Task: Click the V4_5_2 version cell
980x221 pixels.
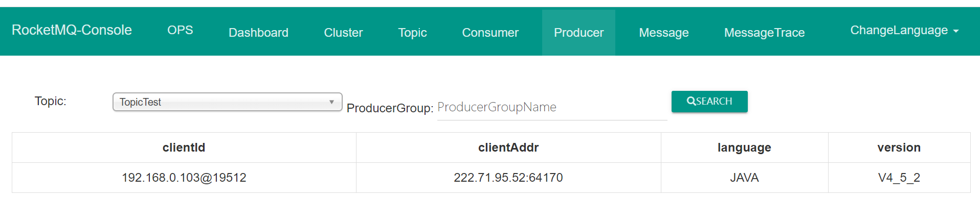Action: pyautogui.click(x=899, y=178)
